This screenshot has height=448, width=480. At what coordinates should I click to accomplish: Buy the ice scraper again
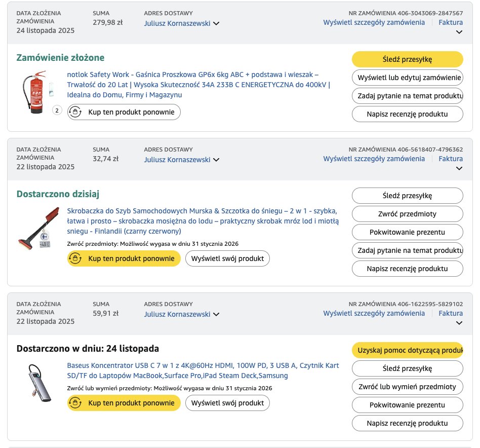pos(124,258)
